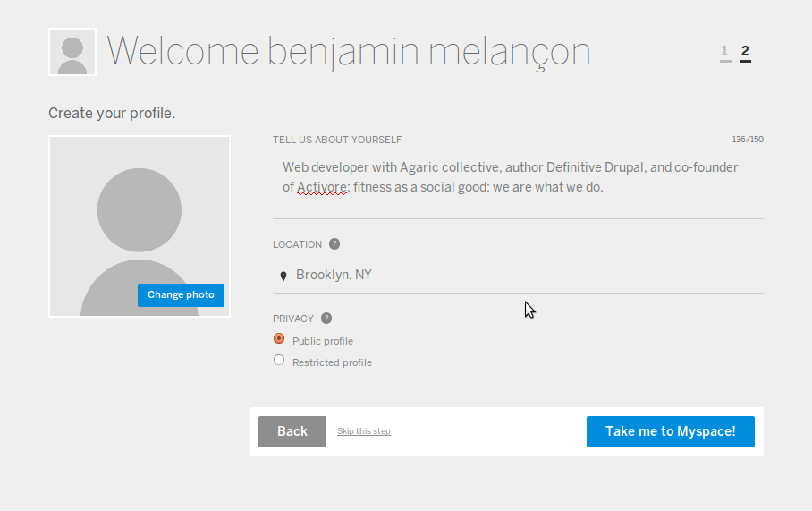Select the Public profile radio button
This screenshot has height=511, width=812.
pyautogui.click(x=279, y=339)
